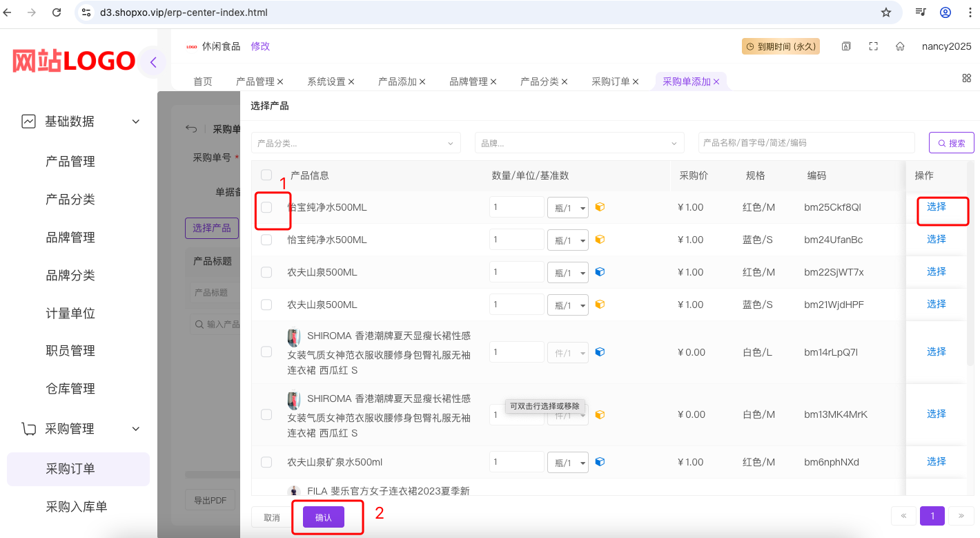Check the box for row bm14rLpQ7l
This screenshot has height=538, width=980.
pos(266,352)
